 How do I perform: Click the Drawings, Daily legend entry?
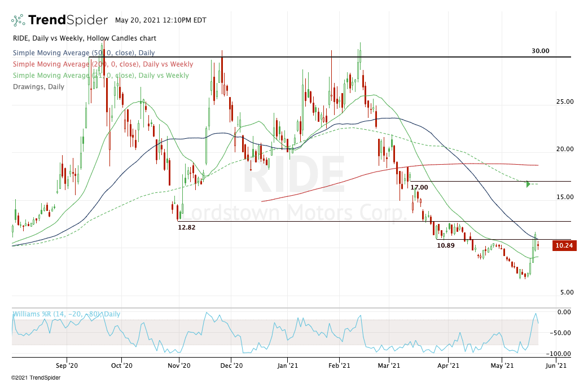tap(38, 86)
